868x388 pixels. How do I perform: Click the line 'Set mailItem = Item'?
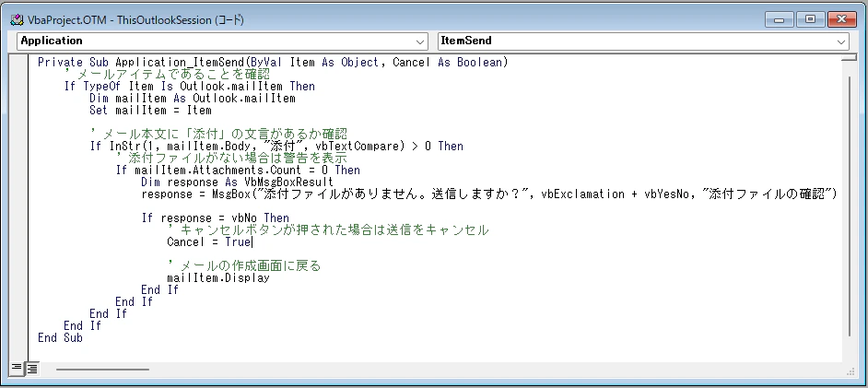click(x=150, y=111)
